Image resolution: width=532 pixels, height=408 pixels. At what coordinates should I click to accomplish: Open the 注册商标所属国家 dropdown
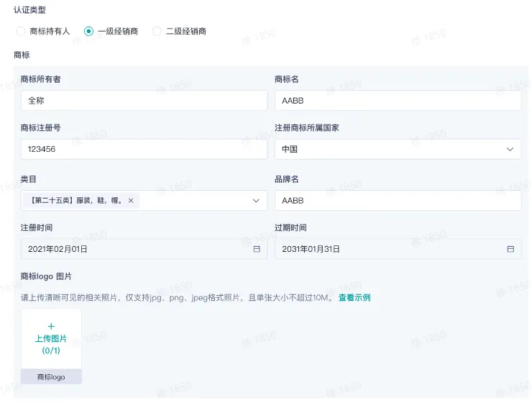398,149
